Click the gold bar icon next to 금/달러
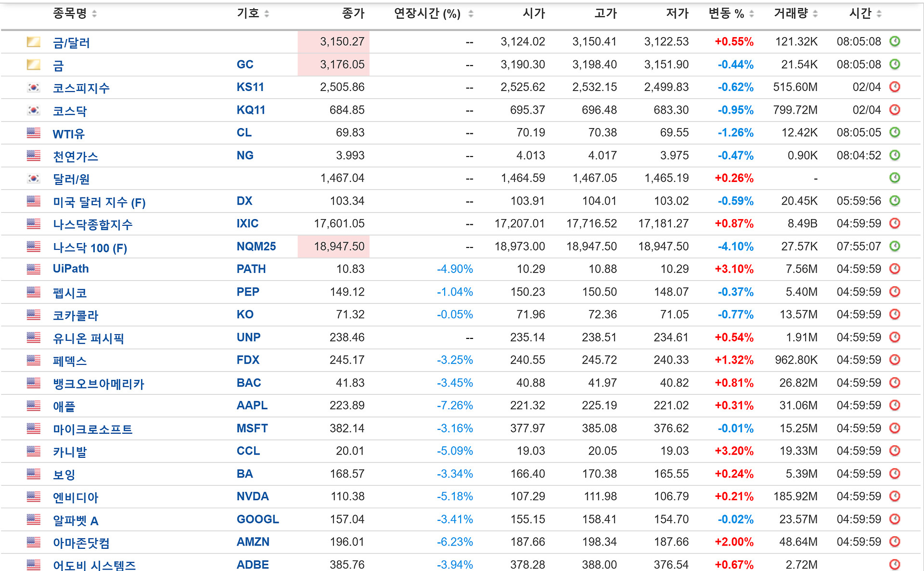 pyautogui.click(x=33, y=42)
